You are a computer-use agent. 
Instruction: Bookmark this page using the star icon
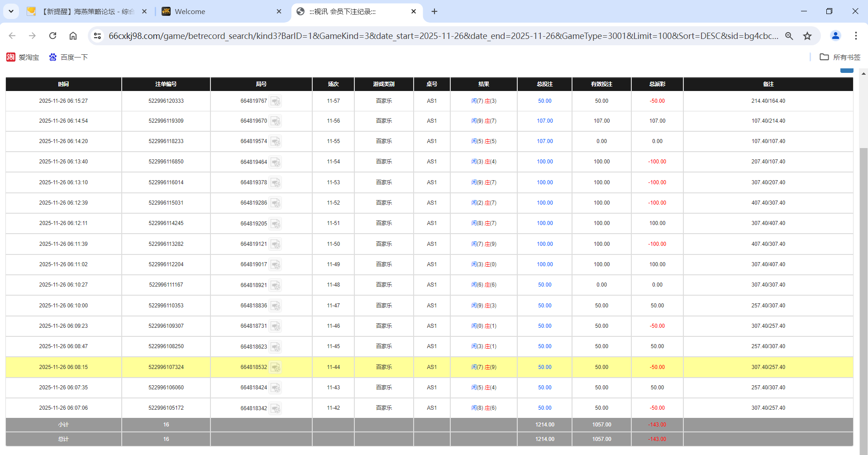tap(807, 36)
